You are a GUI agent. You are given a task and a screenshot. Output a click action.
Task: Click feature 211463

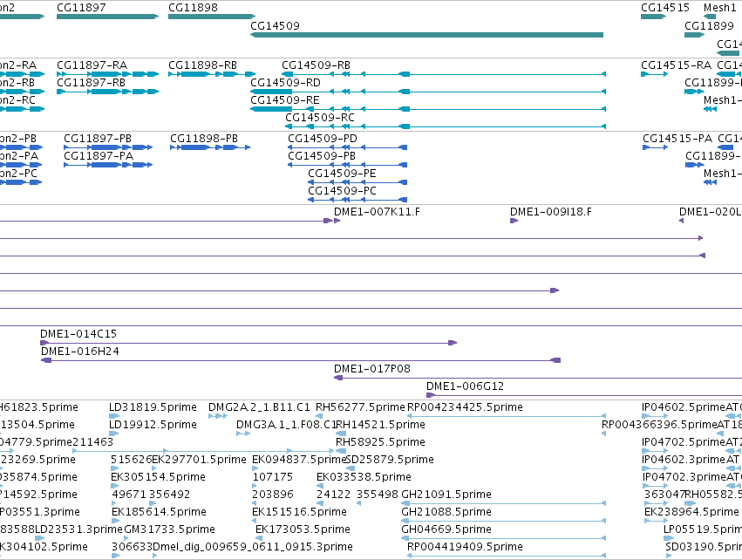pyautogui.click(x=203, y=451)
